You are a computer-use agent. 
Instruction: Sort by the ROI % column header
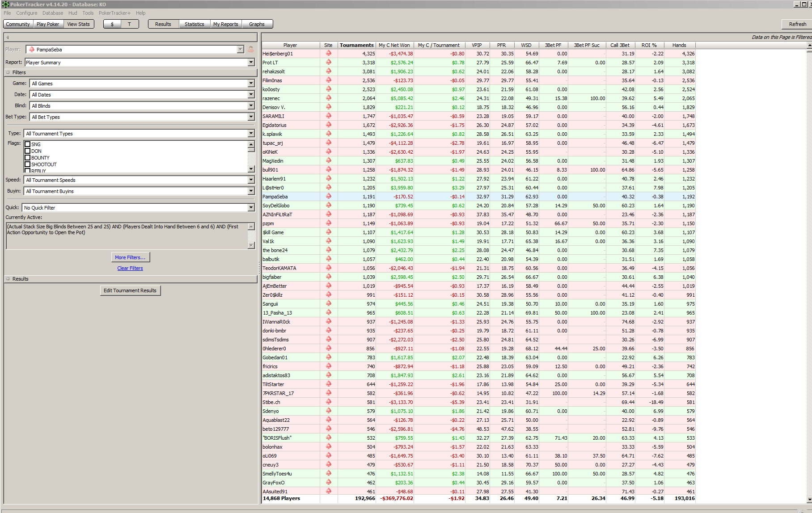pyautogui.click(x=649, y=45)
